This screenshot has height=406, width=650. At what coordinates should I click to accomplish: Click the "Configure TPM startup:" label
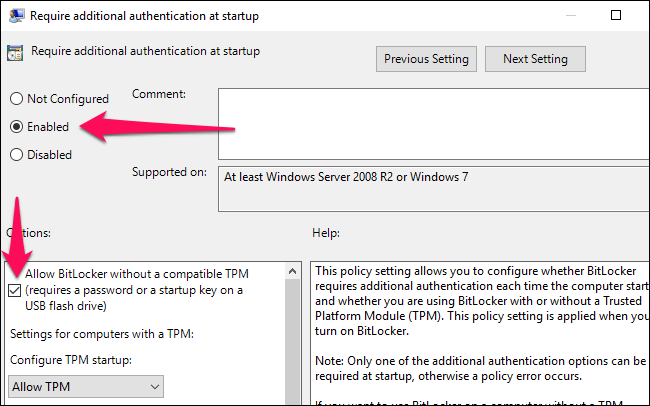(73, 359)
